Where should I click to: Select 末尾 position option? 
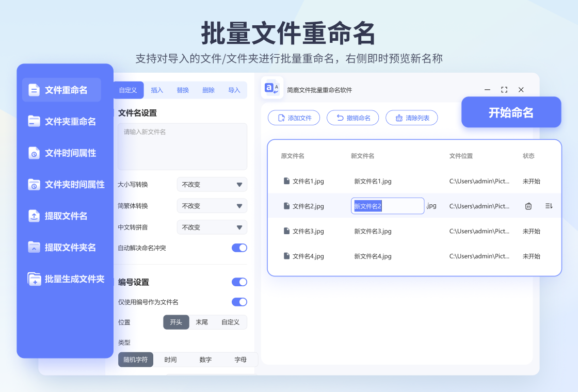click(202, 322)
